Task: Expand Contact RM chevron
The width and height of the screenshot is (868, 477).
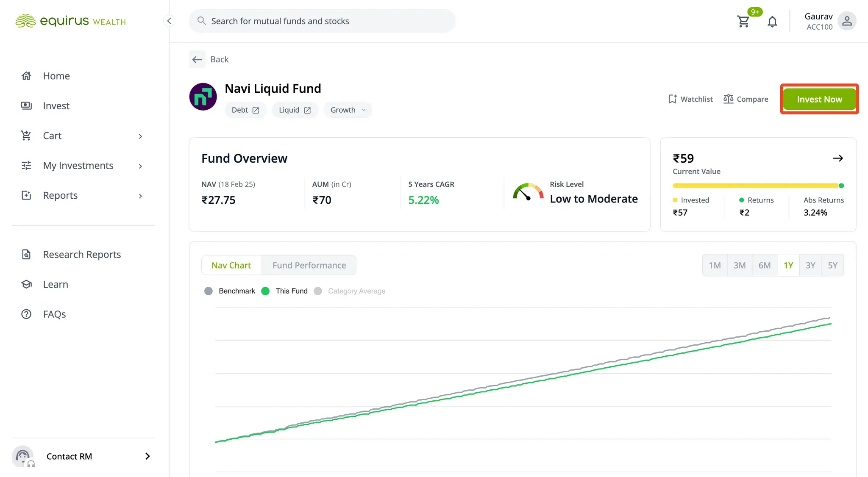Action: pos(147,456)
